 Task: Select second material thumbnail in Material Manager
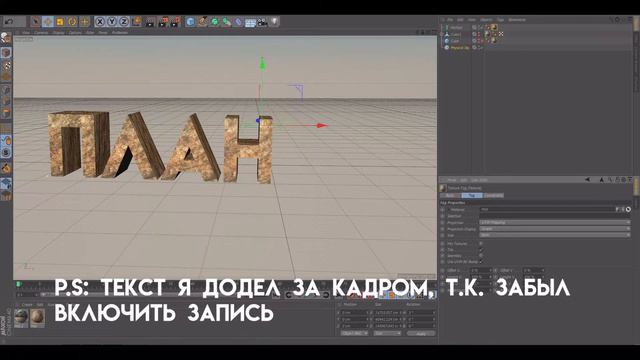point(37,317)
